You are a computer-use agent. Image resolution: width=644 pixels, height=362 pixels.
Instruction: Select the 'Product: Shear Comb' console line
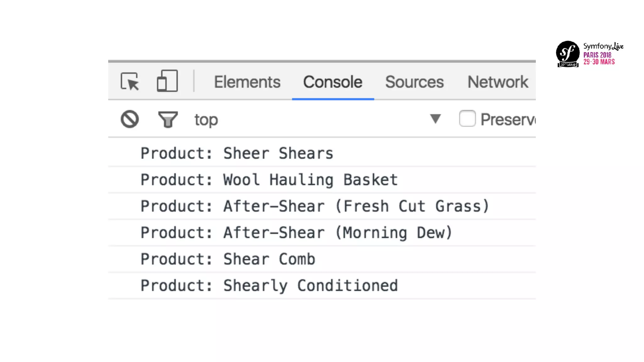228,259
